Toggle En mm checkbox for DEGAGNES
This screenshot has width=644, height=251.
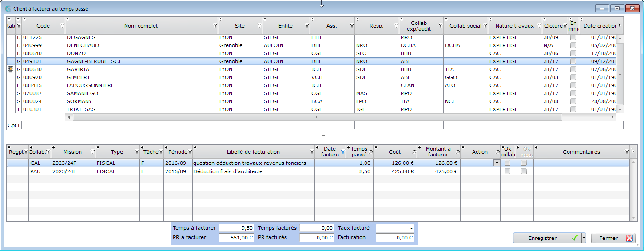click(573, 37)
